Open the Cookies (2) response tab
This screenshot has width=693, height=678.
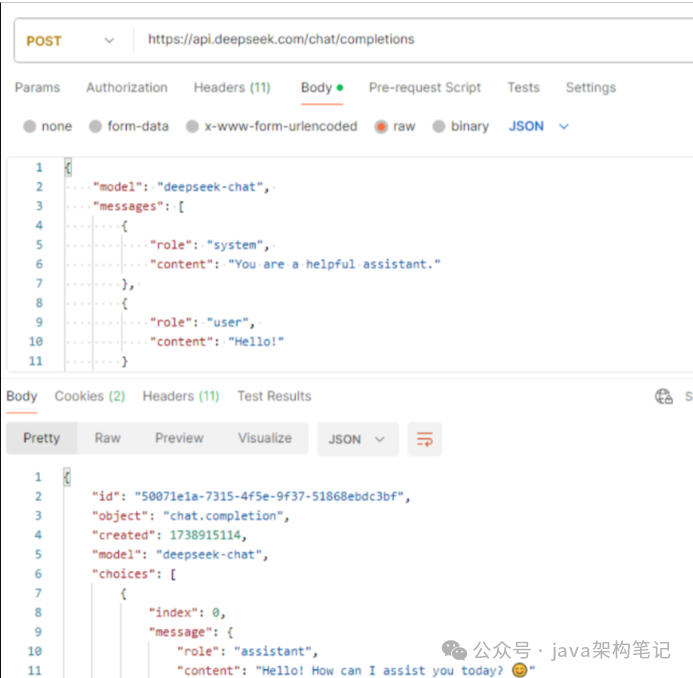pos(90,396)
